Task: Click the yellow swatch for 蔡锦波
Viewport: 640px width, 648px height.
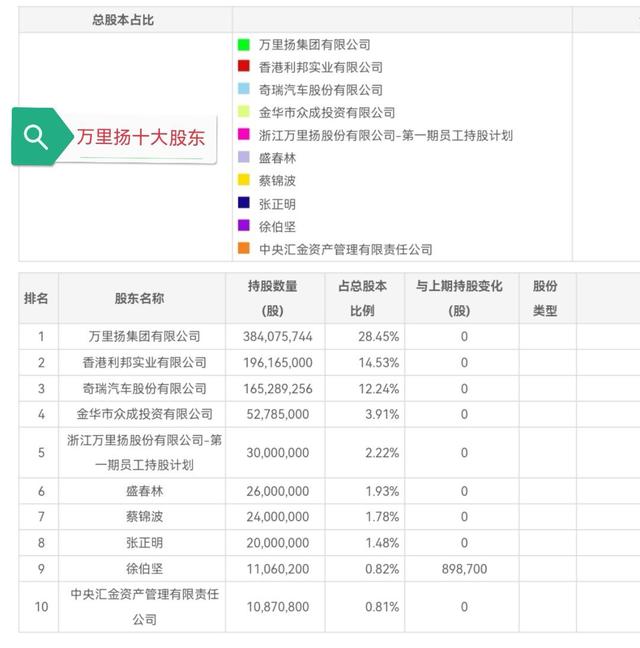Action: point(244,180)
